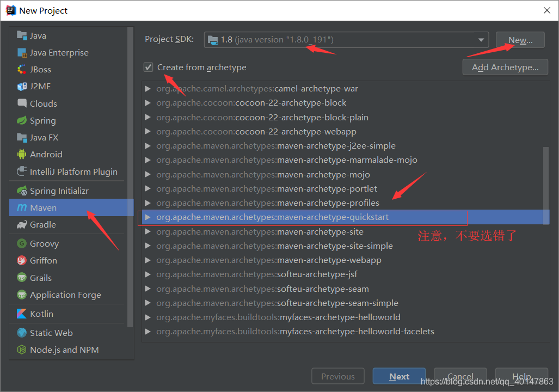Click the Spring leaf icon
The width and height of the screenshot is (559, 392).
pyautogui.click(x=22, y=120)
